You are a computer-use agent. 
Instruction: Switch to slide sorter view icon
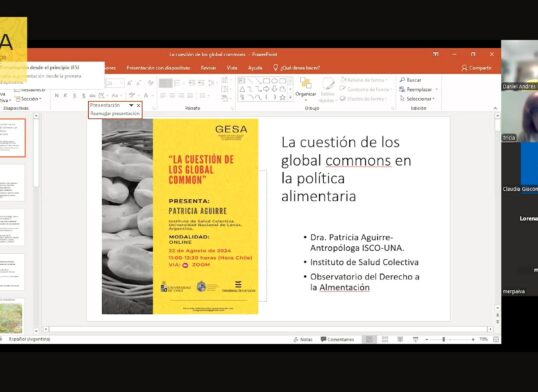pyautogui.click(x=385, y=339)
